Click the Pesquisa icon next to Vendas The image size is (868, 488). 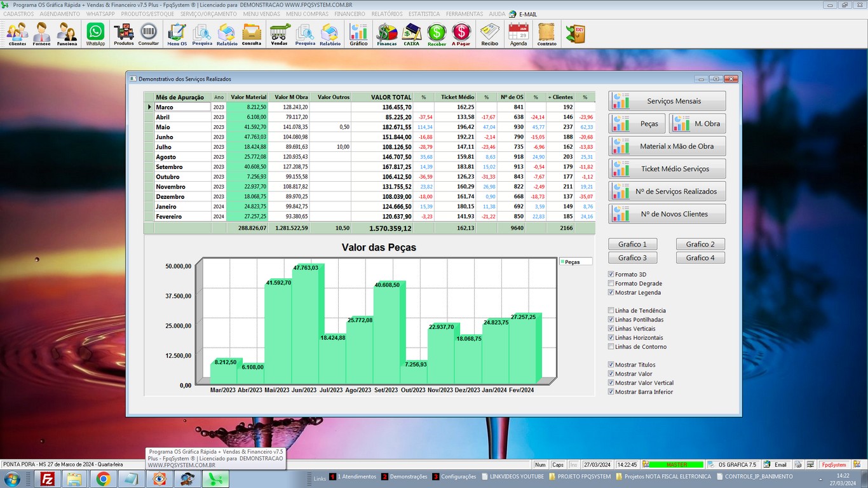coord(305,34)
